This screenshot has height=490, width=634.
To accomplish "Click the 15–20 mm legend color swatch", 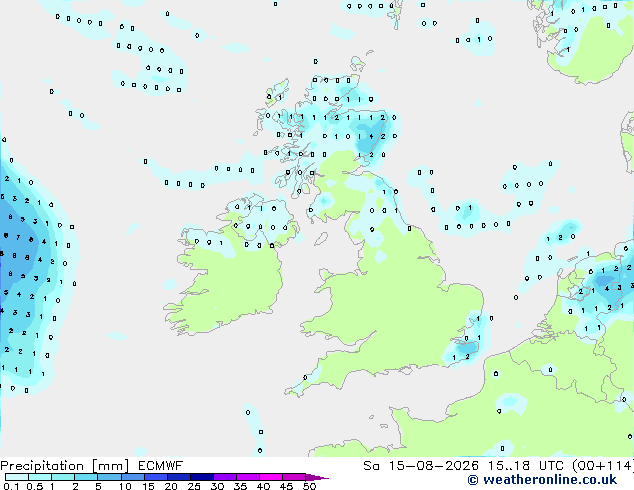I will pos(155,477).
